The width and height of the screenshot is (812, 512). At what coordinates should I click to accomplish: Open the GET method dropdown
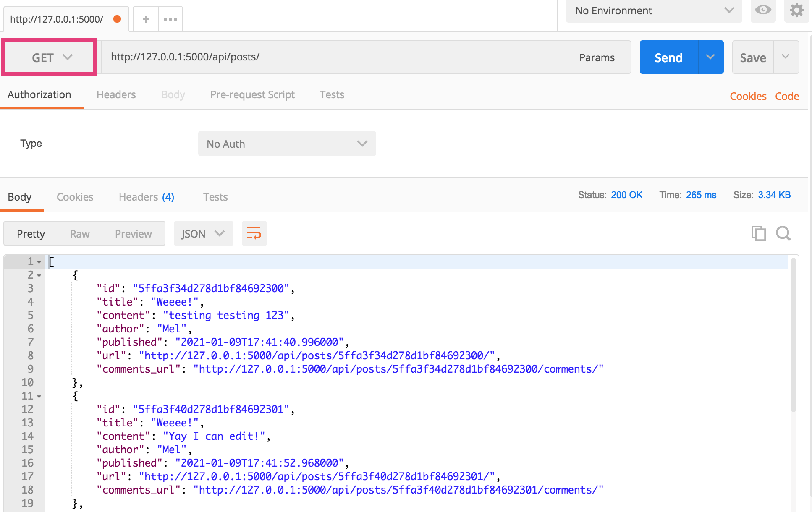point(51,57)
